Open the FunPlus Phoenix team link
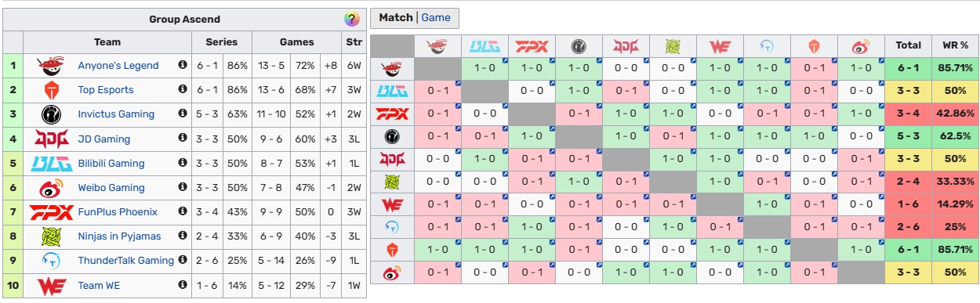This screenshot has width=980, height=303. click(x=118, y=211)
